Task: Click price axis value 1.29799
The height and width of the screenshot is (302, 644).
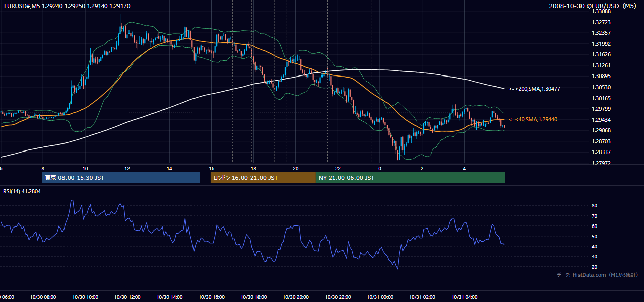Action: [602, 109]
